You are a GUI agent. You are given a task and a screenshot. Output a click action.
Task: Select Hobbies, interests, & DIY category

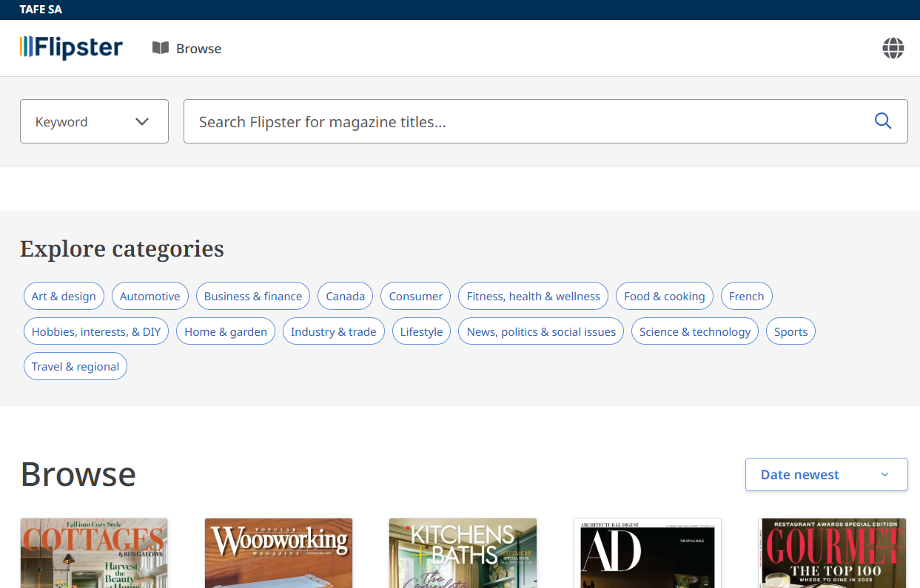click(x=96, y=331)
